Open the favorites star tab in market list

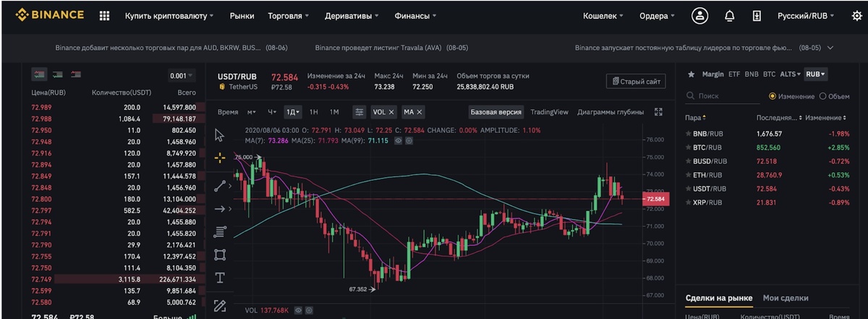[692, 74]
